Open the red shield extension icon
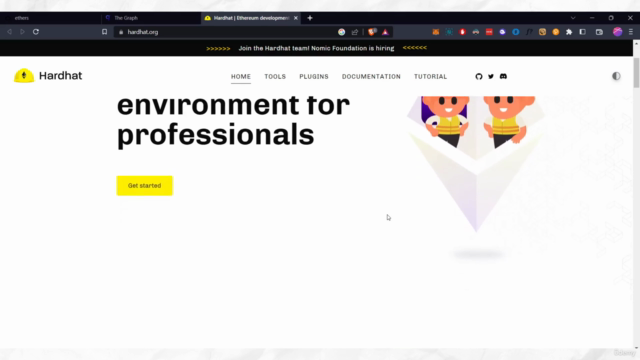Image resolution: width=640 pixels, height=360 pixels. (462, 32)
